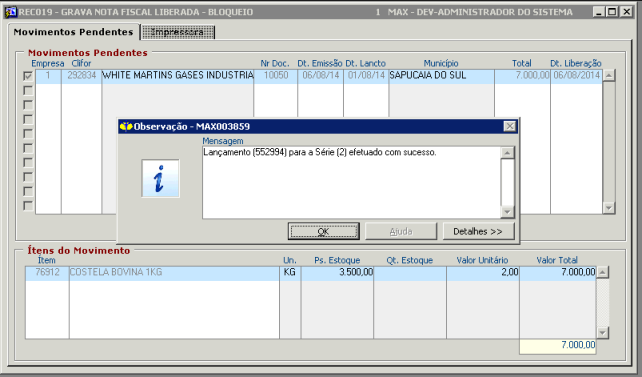642x377 pixels.
Task: Click the Observação dialog title icon
Action: click(126, 126)
